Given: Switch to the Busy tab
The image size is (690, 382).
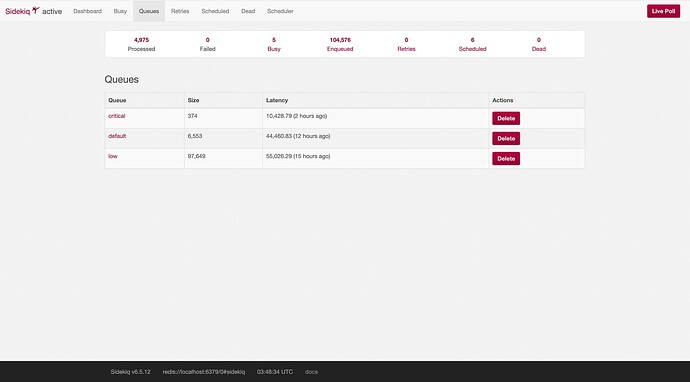Looking at the screenshot, I should click(120, 11).
